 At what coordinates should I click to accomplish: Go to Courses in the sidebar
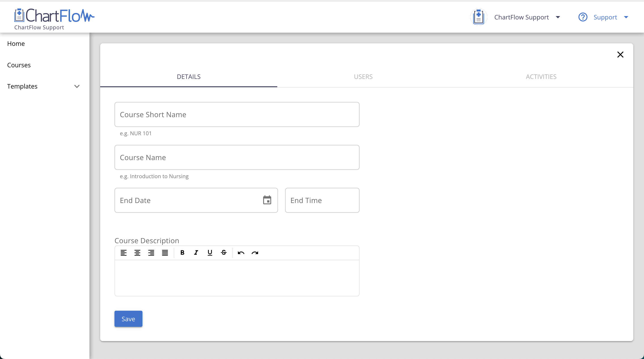click(x=19, y=65)
